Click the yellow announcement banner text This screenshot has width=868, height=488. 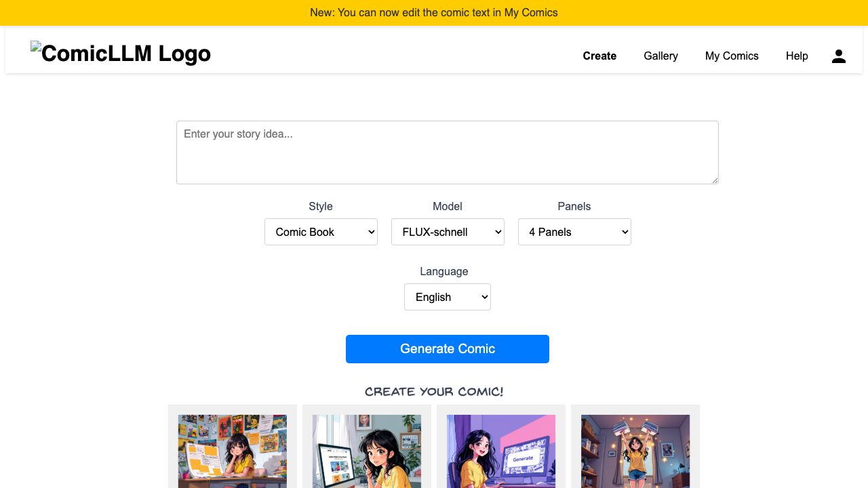tap(434, 13)
